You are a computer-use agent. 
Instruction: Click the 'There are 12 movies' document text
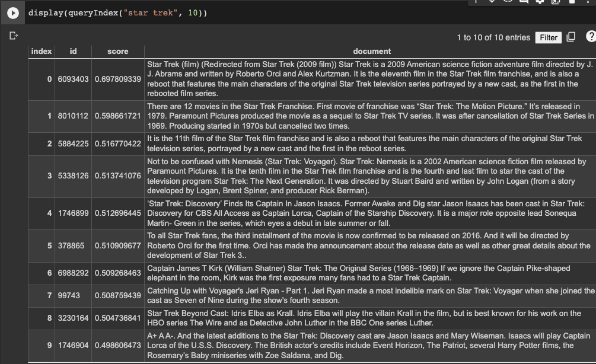tap(370, 116)
